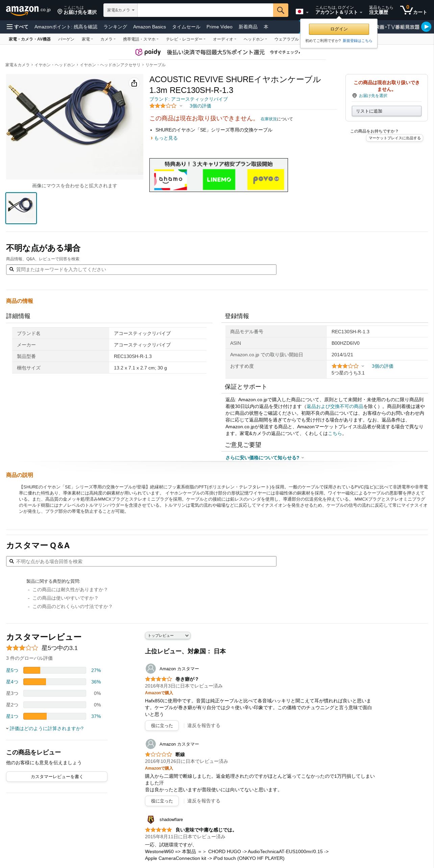434x868 pixels.
Task: Click breadcrumb リケーブル
Action: click(x=155, y=65)
